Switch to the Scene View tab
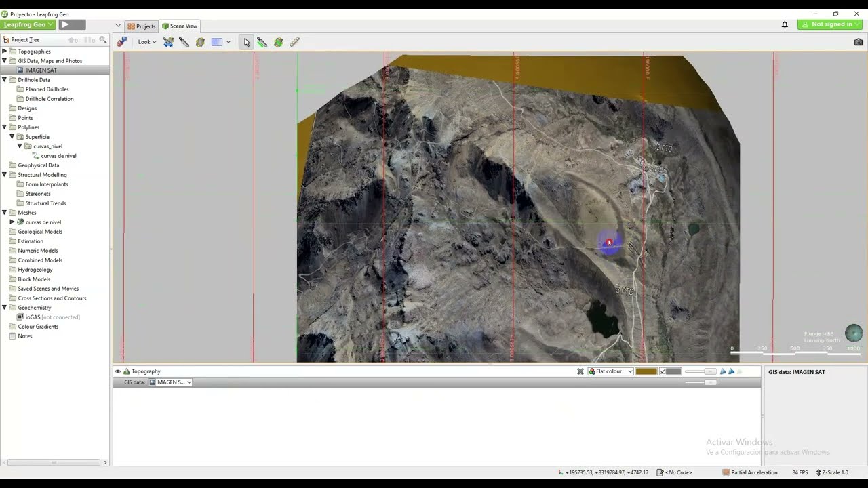This screenshot has width=868, height=488. [x=180, y=26]
